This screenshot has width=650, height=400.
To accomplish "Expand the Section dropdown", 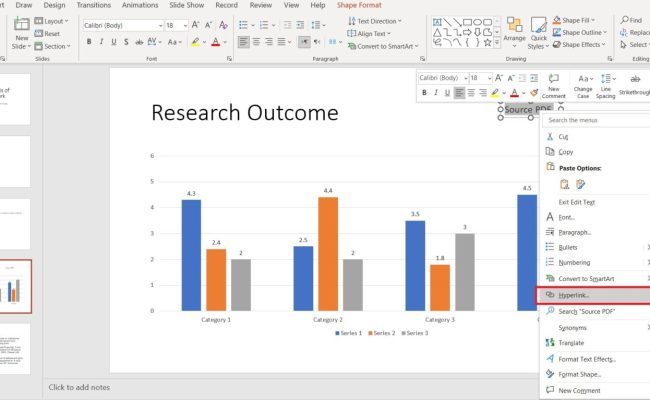I will [x=53, y=46].
